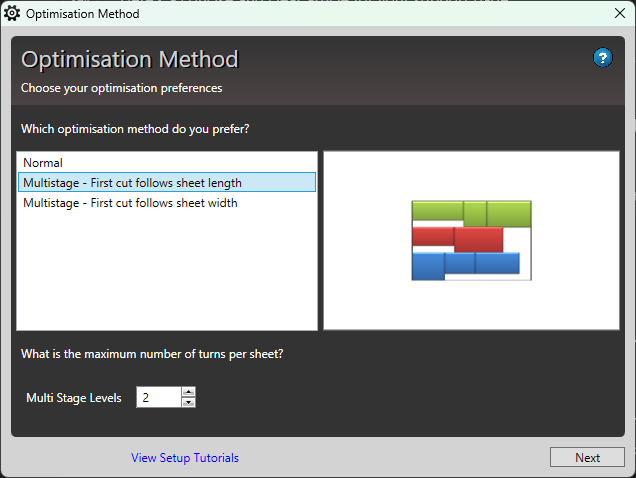Screen dimensions: 636x478
Task: Click the Multi Stage Levels number field
Action: [158, 398]
